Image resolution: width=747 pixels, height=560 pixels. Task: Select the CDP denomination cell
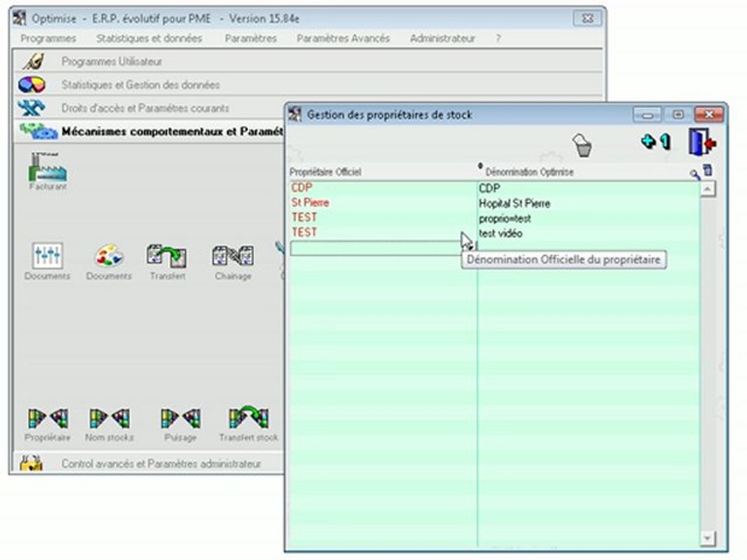pyautogui.click(x=589, y=188)
